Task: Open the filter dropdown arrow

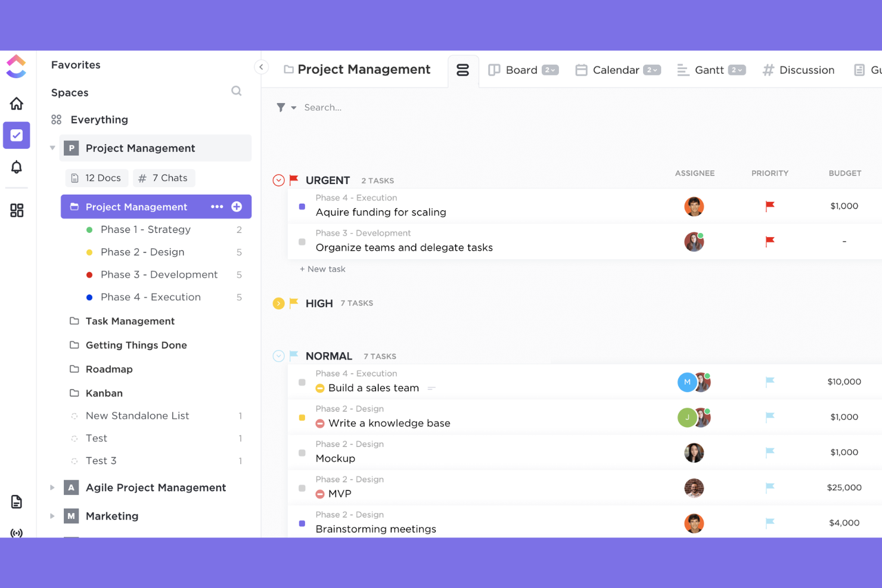Action: (294, 108)
